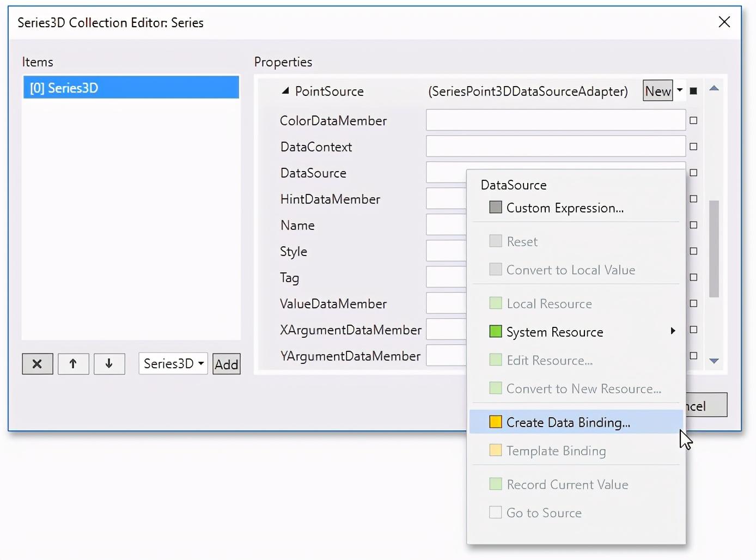Click Name property marker square

[x=693, y=225]
